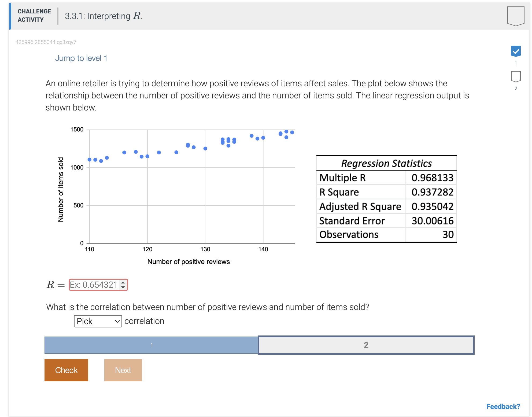Increase R value with stepper up arrow

123,282
